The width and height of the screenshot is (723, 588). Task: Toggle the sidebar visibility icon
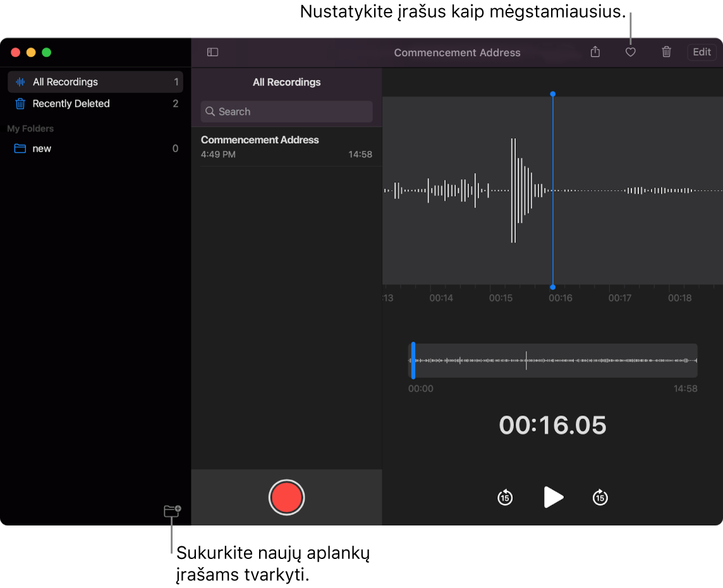[x=212, y=52]
